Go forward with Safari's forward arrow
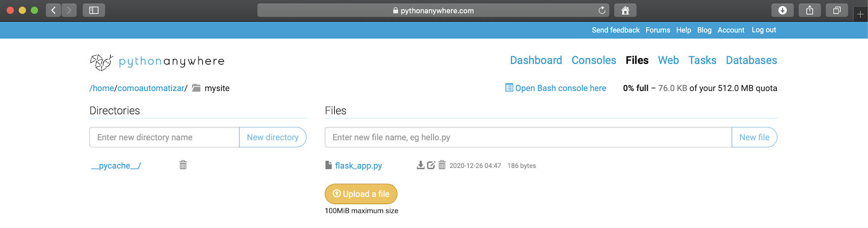This screenshot has width=868, height=228. (x=69, y=10)
